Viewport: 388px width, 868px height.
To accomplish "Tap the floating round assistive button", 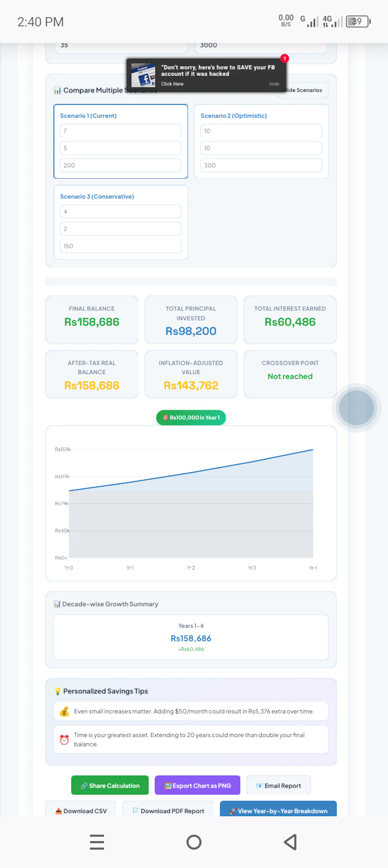I will (x=356, y=408).
